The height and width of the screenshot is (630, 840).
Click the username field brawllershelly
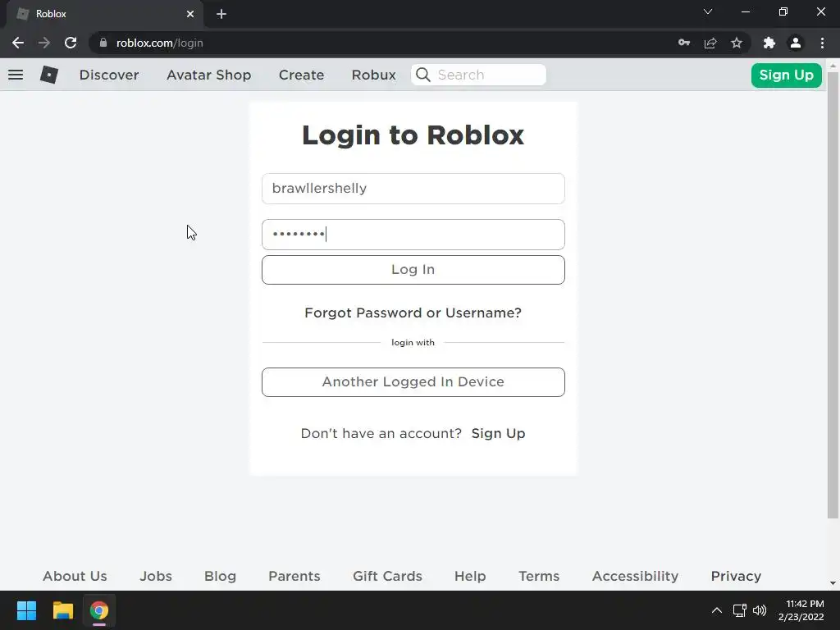pos(413,189)
